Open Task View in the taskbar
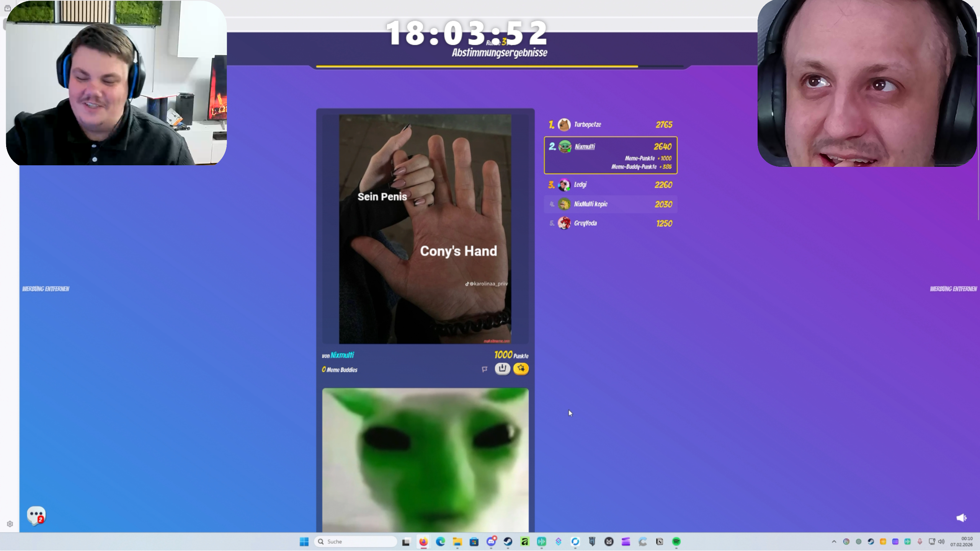This screenshot has width=980, height=551. 406,541
